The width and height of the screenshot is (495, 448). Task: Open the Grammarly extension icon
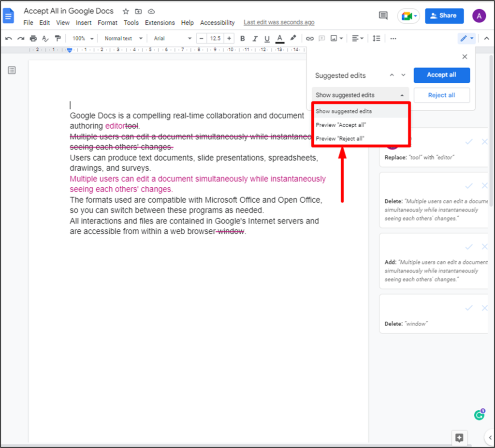(x=479, y=415)
